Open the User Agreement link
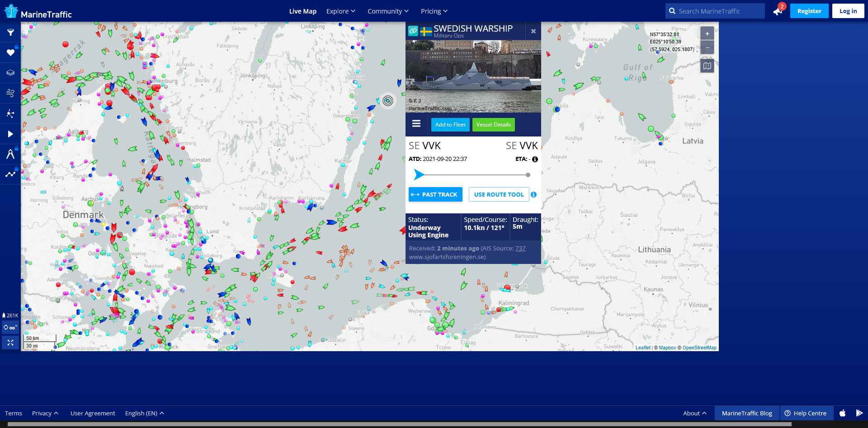Viewport: 868px width, 428px height. [x=93, y=413]
